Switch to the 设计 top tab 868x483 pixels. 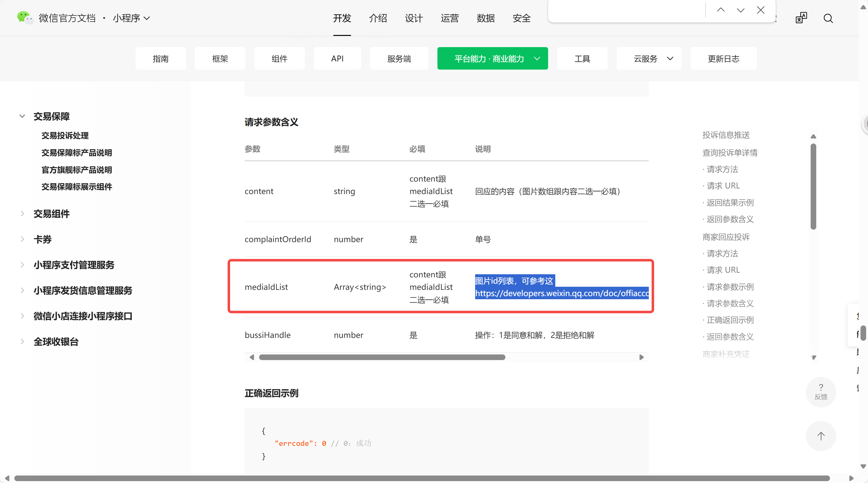pos(413,18)
